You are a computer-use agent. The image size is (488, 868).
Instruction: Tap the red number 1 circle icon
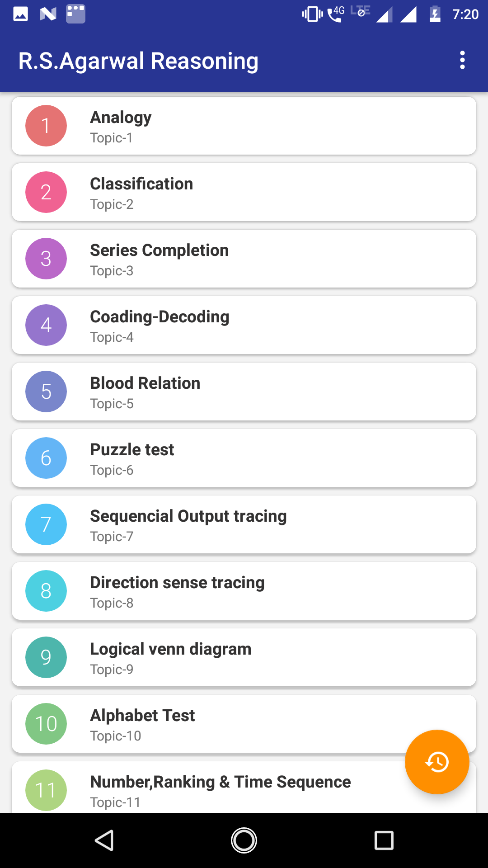(x=46, y=126)
